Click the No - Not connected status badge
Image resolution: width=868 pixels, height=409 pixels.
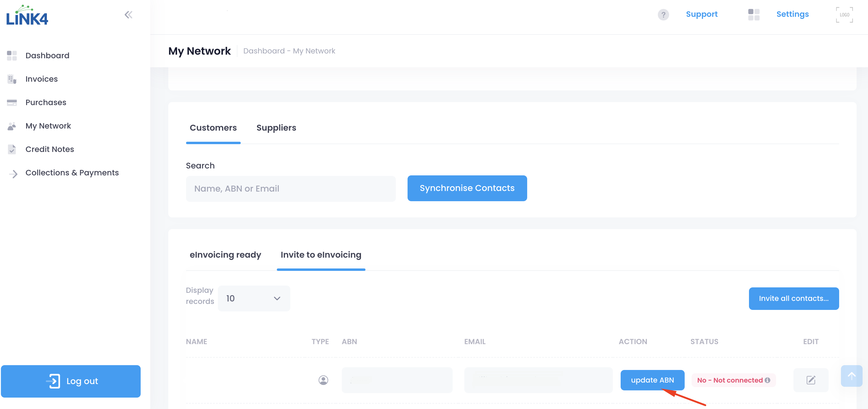(x=733, y=380)
